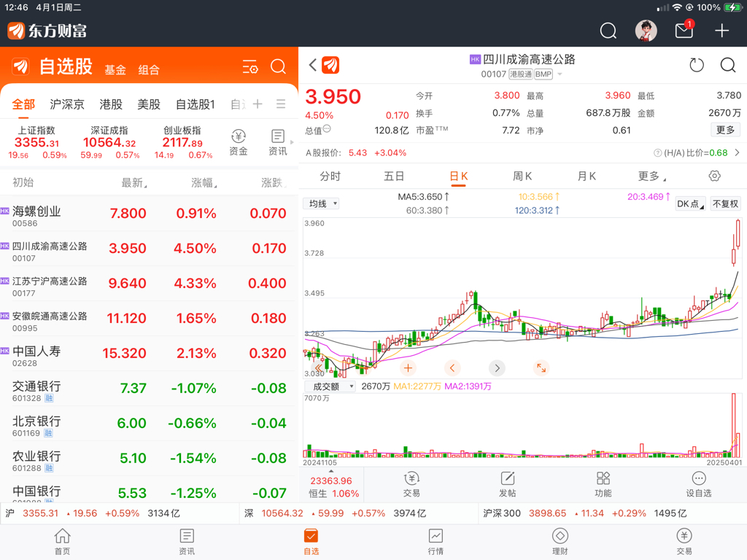
Task: Open 交易 tab in bottom navigation
Action: [684, 542]
